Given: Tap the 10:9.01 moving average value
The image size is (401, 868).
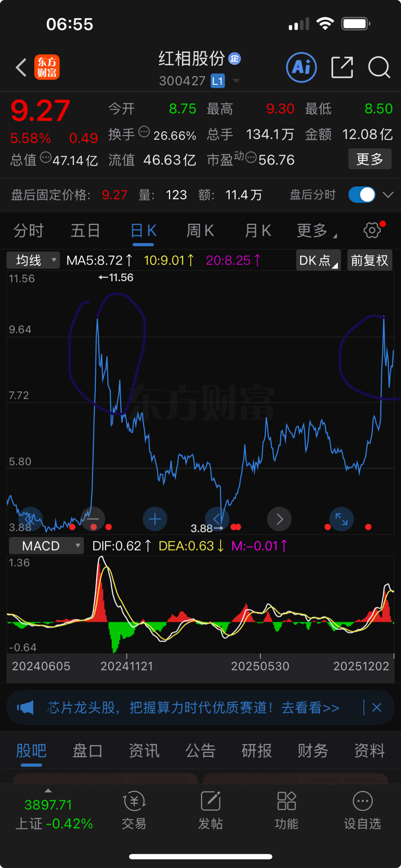Looking at the screenshot, I should click(x=169, y=260).
